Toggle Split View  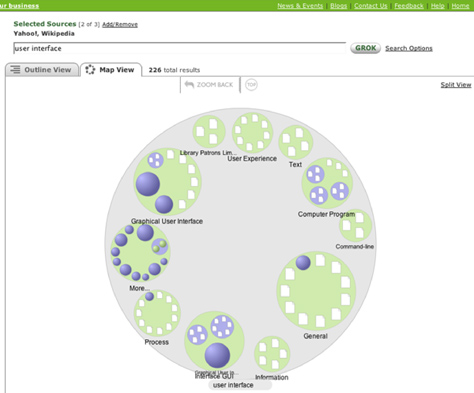point(456,85)
